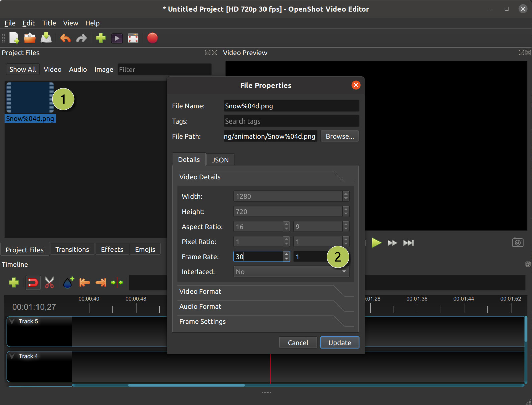Click the red Export Video button

click(152, 38)
